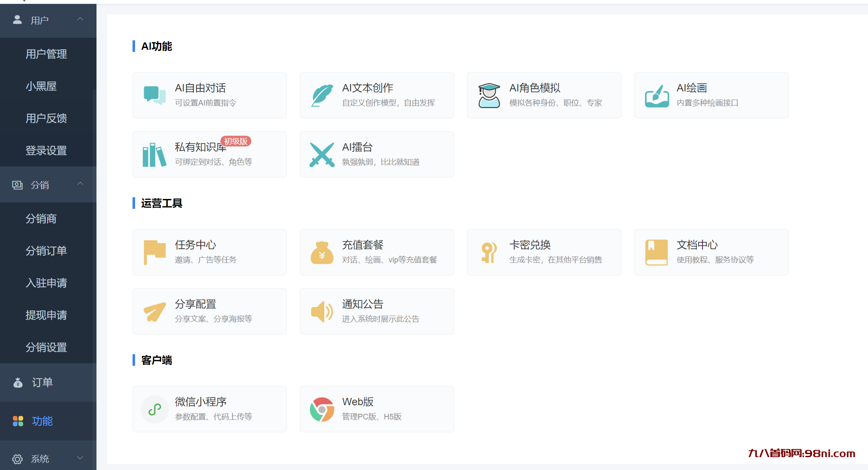Expand the 系统 sidebar menu group
868x470 pixels.
[80, 458]
